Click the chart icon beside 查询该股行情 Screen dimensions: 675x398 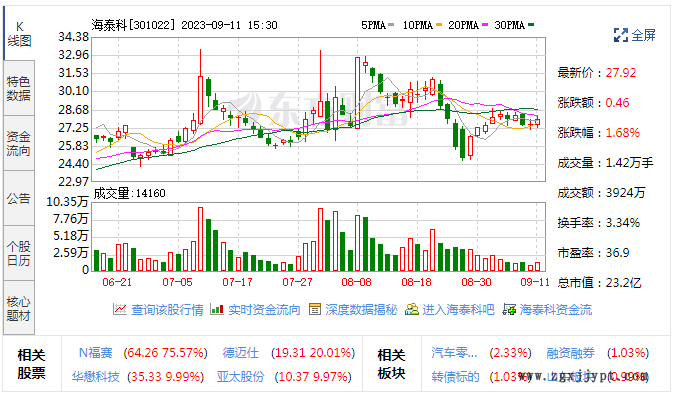tap(120, 309)
